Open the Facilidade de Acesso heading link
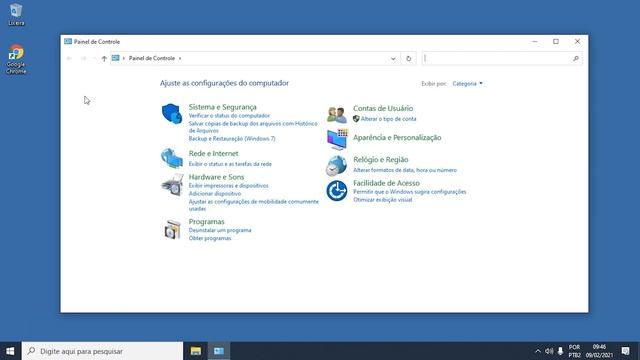This screenshot has height=360, width=640. click(386, 183)
